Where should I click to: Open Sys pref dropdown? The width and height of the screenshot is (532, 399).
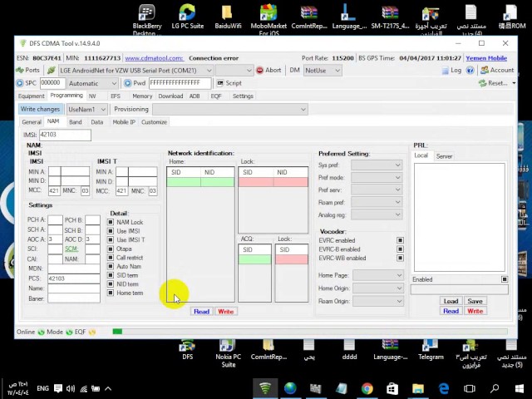(x=377, y=165)
